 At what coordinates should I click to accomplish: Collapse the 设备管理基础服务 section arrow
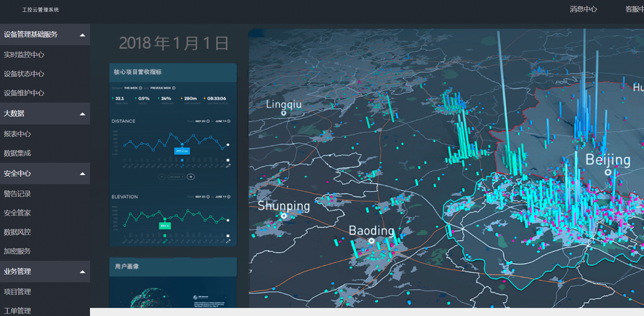pos(82,35)
